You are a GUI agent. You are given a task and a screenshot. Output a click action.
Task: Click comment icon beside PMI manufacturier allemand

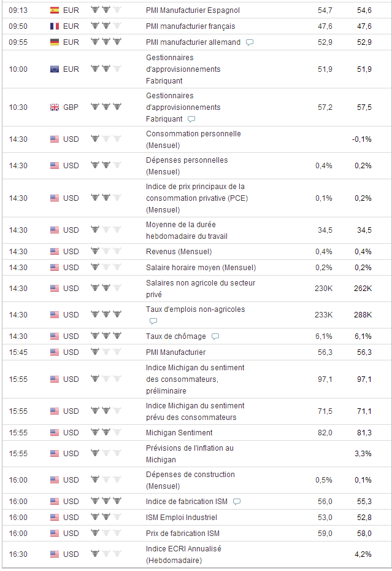(x=250, y=42)
